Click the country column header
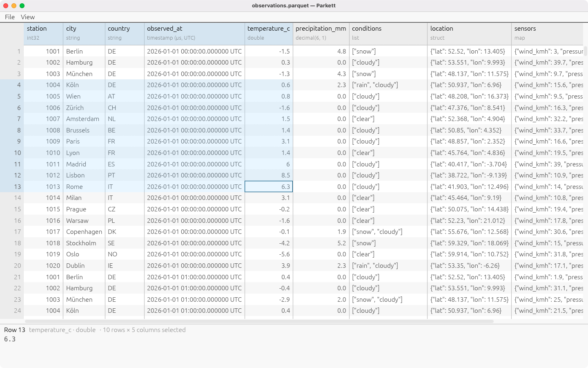The image size is (588, 368). 125,34
